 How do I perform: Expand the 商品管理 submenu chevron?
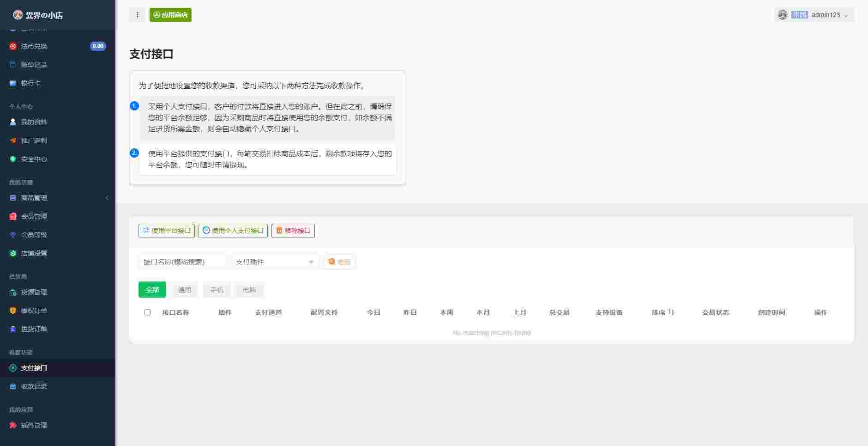[107, 198]
